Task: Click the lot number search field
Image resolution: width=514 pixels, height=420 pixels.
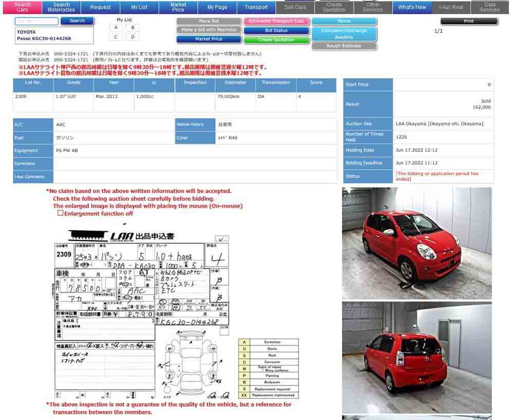Action: point(36,21)
